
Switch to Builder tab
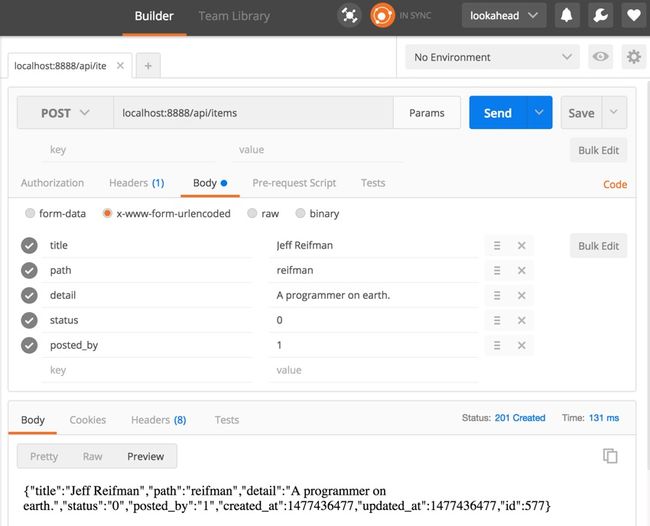(x=154, y=16)
